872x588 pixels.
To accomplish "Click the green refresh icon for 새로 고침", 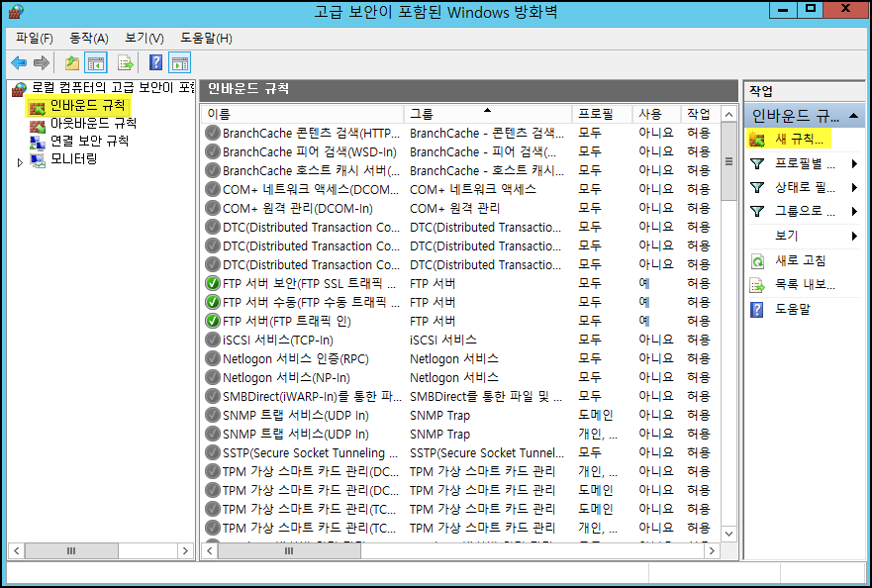I will [757, 261].
